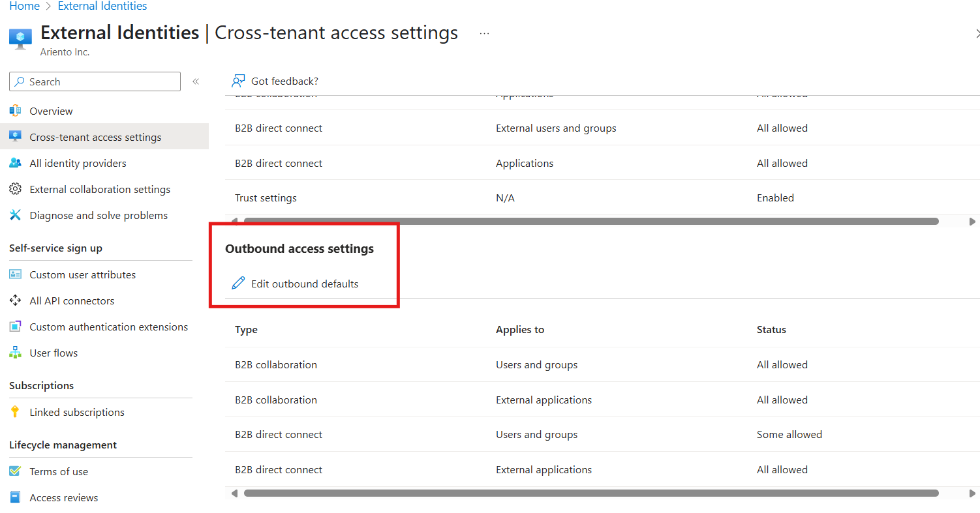
Task: Open Access reviews in Lifecycle management
Action: [64, 497]
